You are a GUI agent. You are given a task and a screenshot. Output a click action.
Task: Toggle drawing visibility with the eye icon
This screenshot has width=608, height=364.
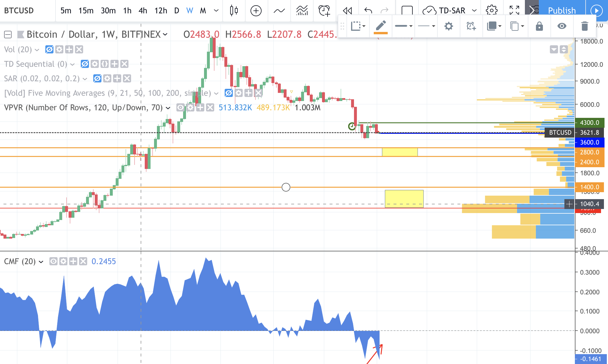point(562,26)
